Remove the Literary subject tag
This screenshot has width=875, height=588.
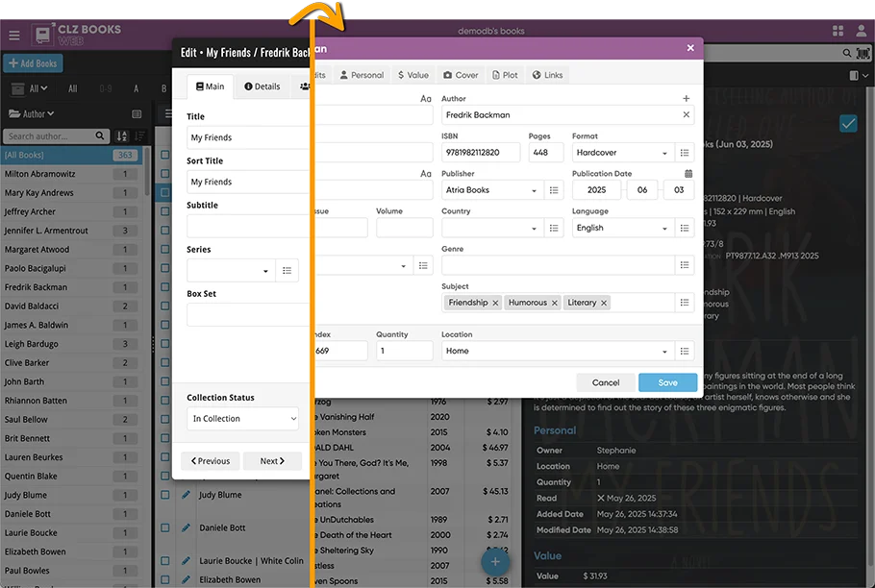point(604,303)
